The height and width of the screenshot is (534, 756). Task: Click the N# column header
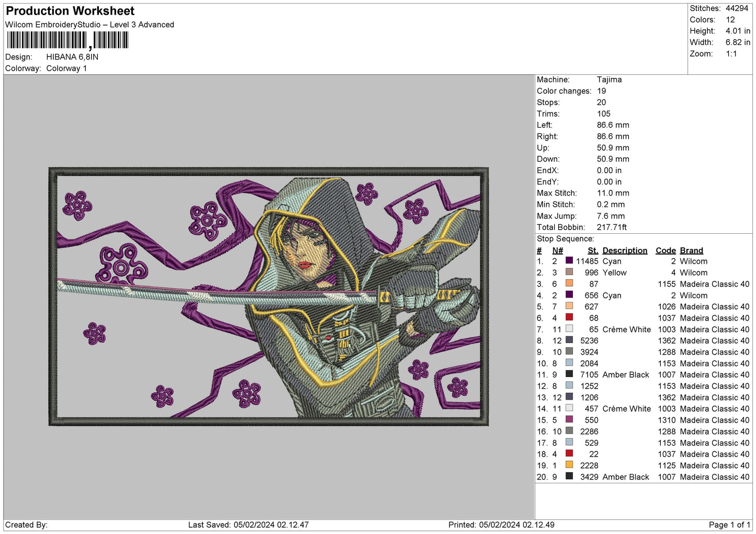coord(558,251)
